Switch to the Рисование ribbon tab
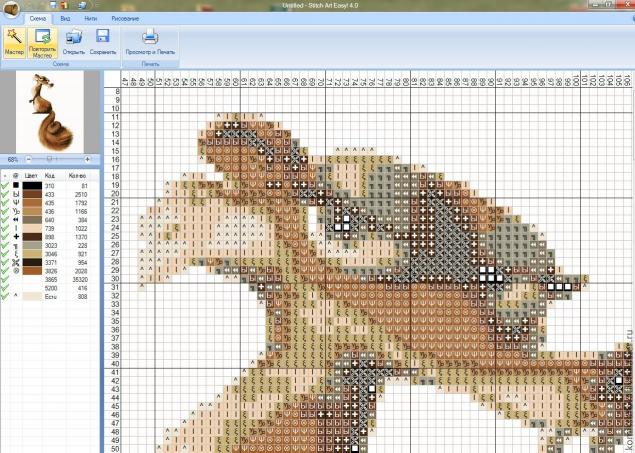 pos(125,19)
